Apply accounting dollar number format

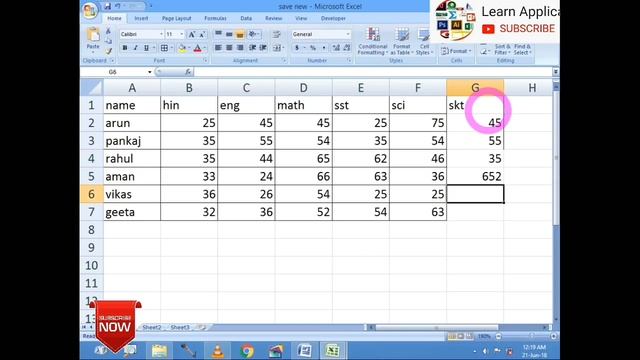click(x=297, y=48)
